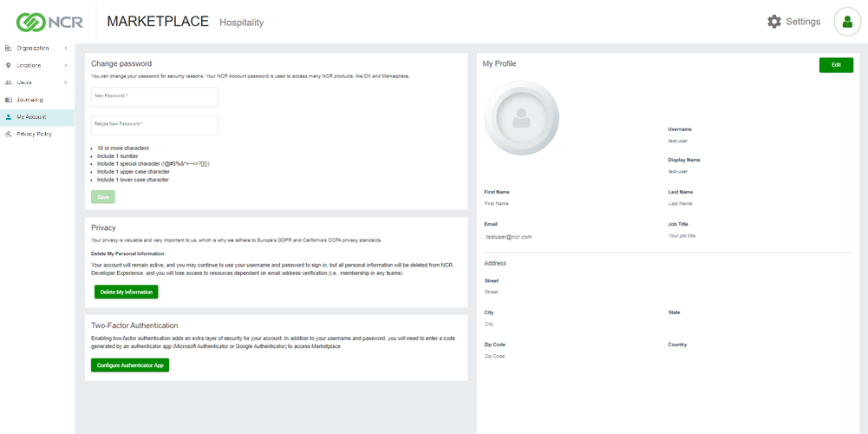Open the user account avatar menu
Image resolution: width=868 pixels, height=434 pixels.
click(x=847, y=22)
